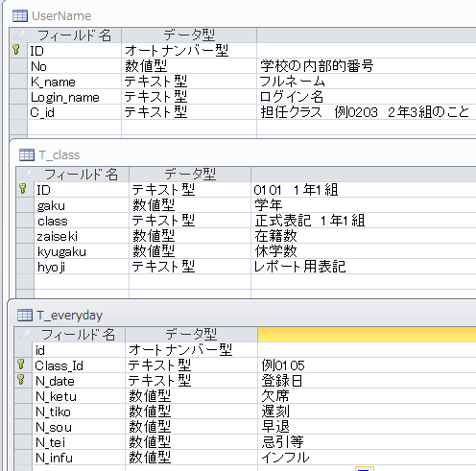
Task: Click the hyoji field name cell
Action: pyautogui.click(x=82, y=267)
